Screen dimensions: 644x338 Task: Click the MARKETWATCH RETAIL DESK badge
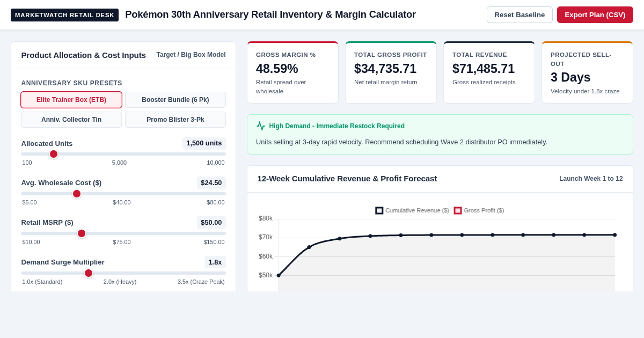(64, 15)
